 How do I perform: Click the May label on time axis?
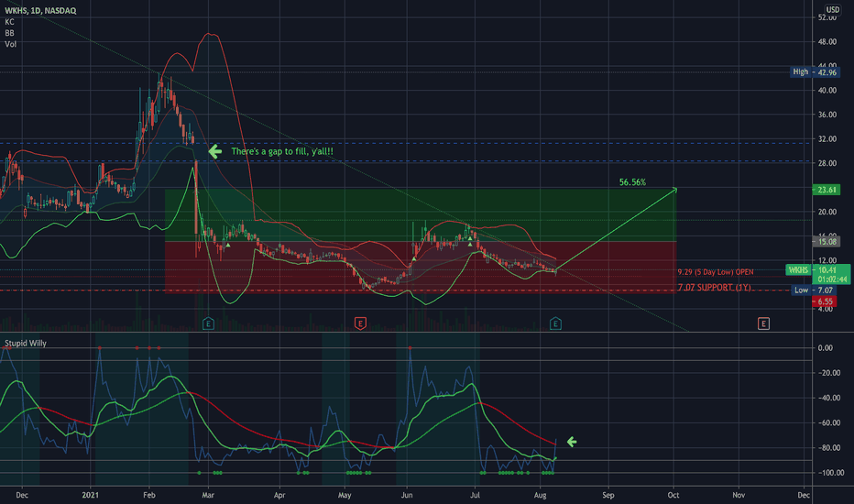pyautogui.click(x=345, y=495)
